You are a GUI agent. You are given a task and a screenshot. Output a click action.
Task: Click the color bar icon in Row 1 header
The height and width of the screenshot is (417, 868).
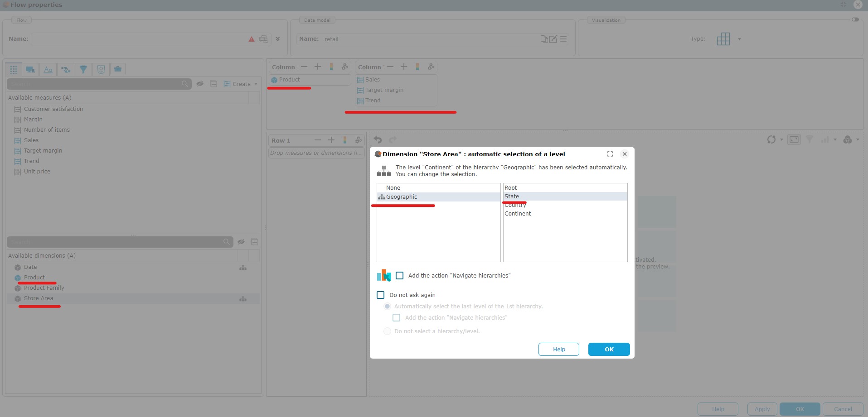click(345, 140)
